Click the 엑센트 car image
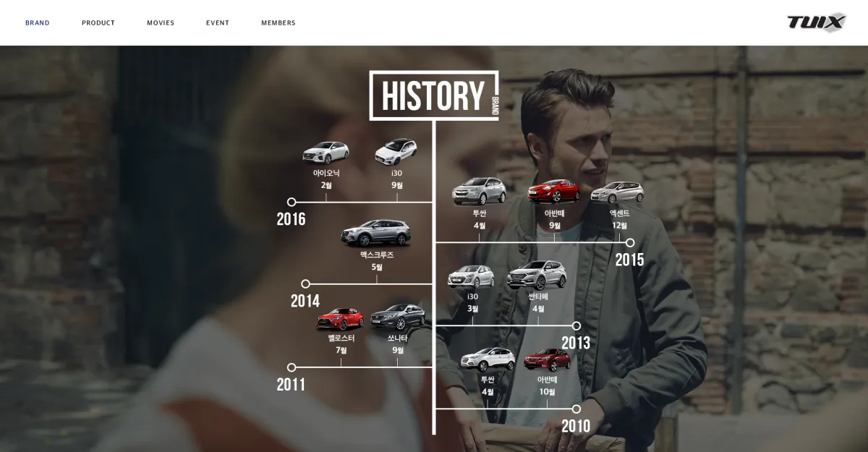Image resolution: width=868 pixels, height=452 pixels. click(618, 192)
